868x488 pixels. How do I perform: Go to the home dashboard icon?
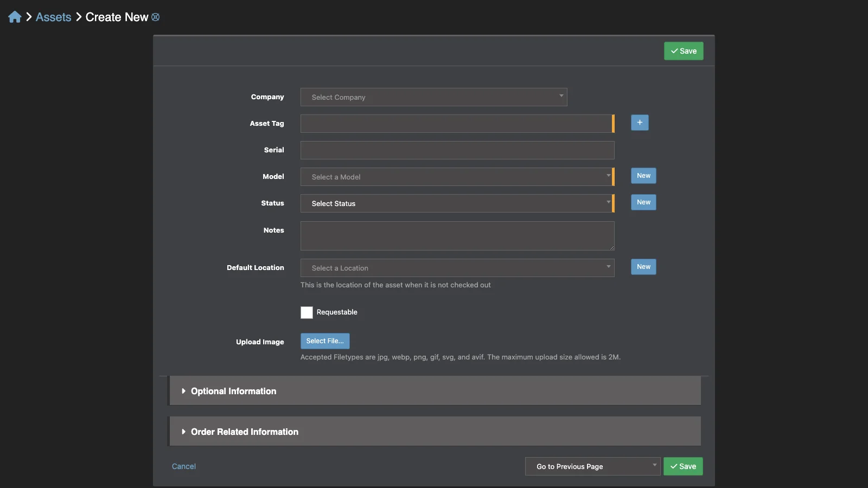pyautogui.click(x=15, y=17)
